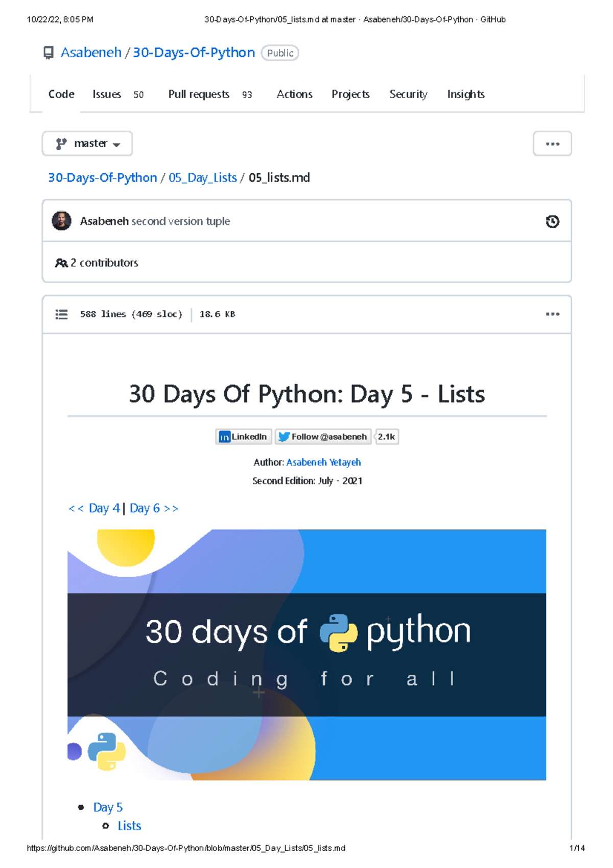The height and width of the screenshot is (868, 613).
Task: Click the contributors people icon
Action: pyautogui.click(x=61, y=263)
